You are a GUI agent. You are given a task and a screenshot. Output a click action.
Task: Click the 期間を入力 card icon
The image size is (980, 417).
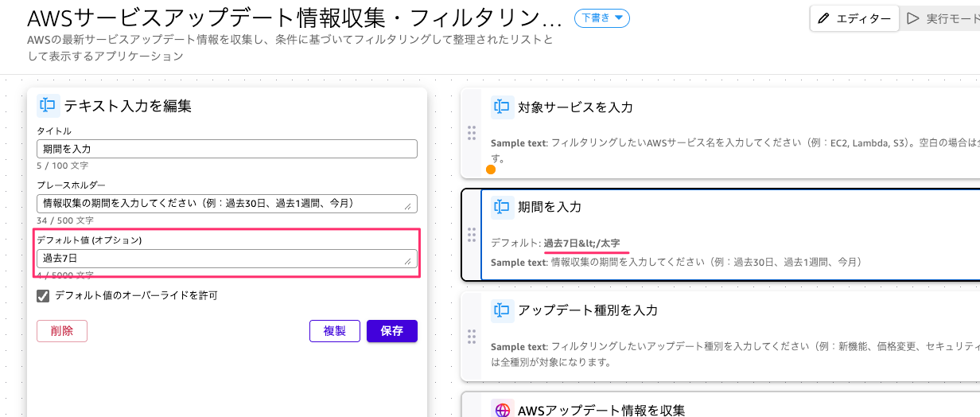point(501,207)
